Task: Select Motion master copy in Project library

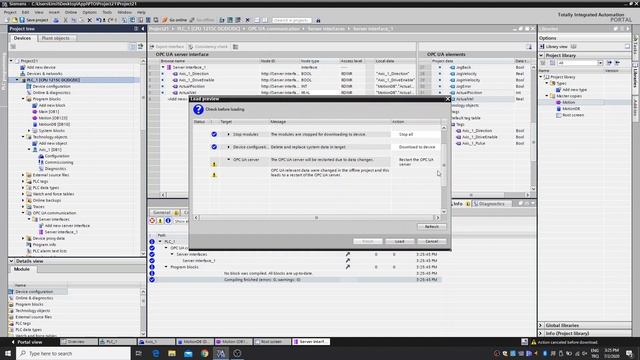Action: (568, 102)
